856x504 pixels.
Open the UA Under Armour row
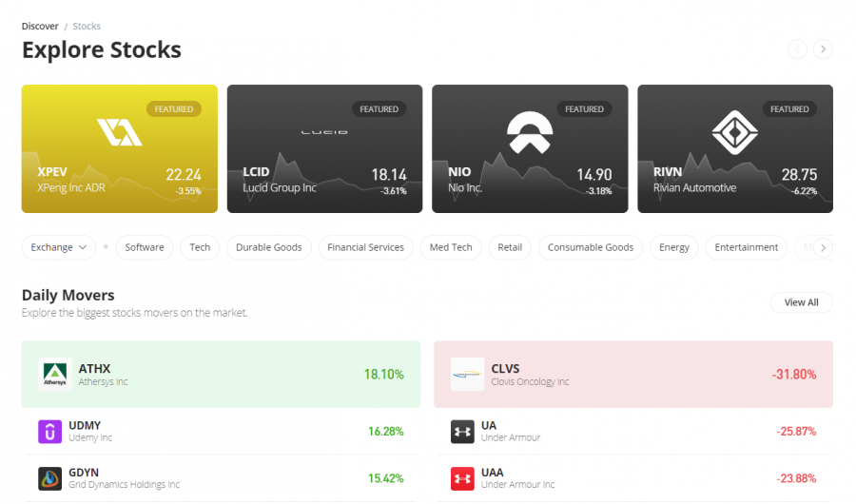(633, 432)
